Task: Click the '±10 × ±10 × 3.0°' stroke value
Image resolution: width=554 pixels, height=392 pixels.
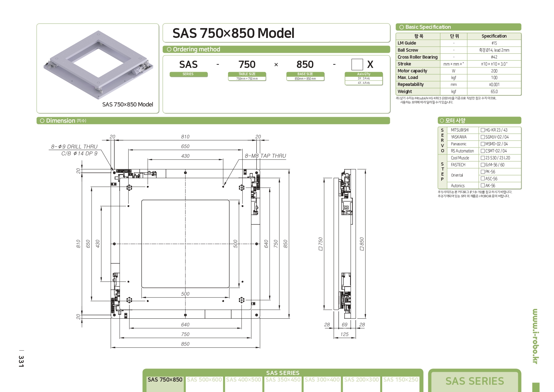Action: 494,64
